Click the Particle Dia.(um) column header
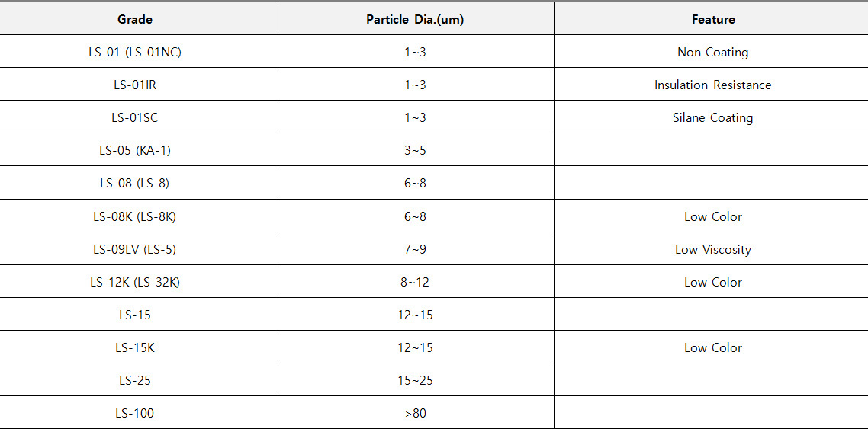The height and width of the screenshot is (429, 868). pyautogui.click(x=415, y=20)
